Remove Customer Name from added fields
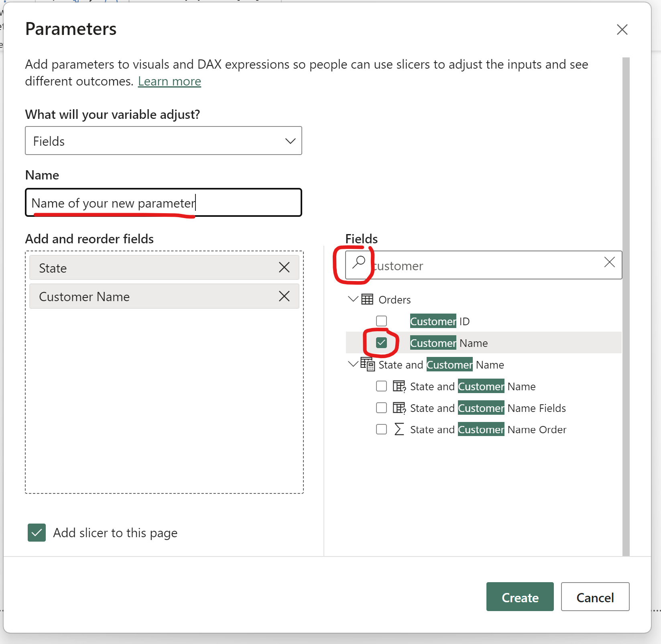The image size is (661, 644). 284,296
